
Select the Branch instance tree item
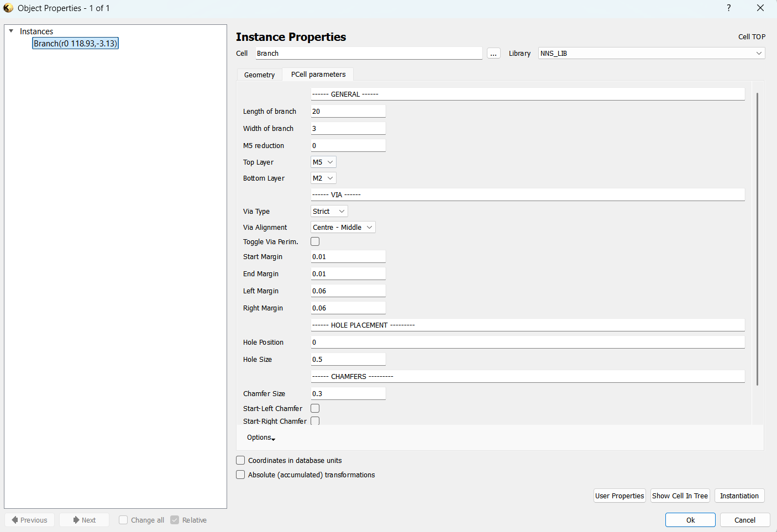pos(75,44)
